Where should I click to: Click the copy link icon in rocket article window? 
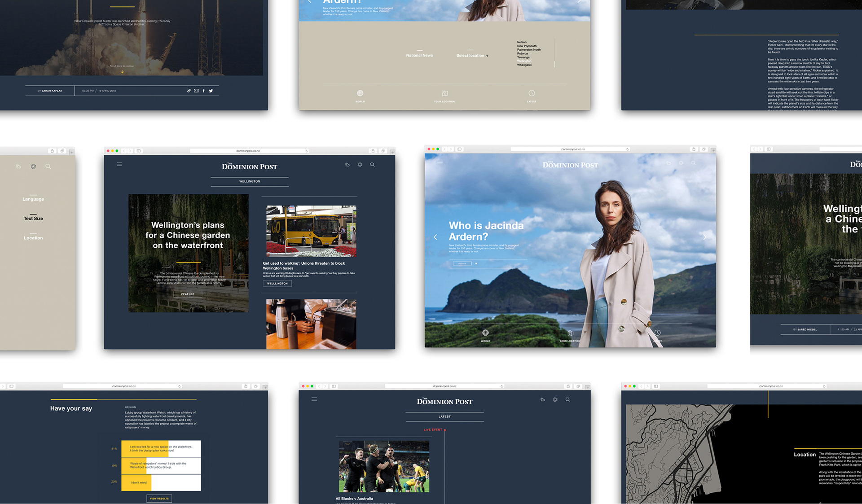coord(189,91)
